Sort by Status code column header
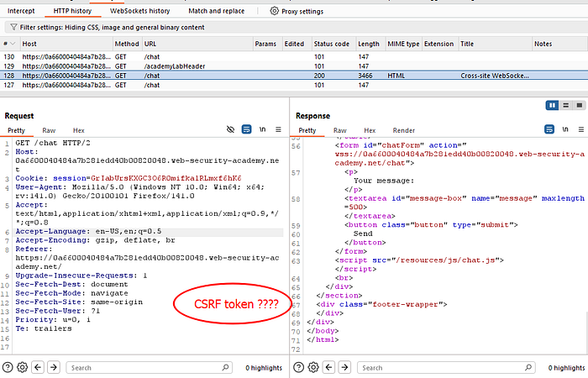 click(332, 44)
